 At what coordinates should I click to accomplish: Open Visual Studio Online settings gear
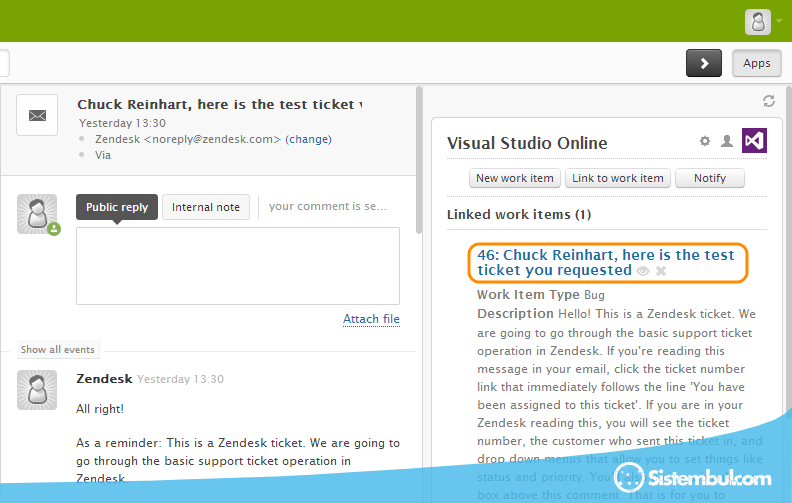[705, 142]
